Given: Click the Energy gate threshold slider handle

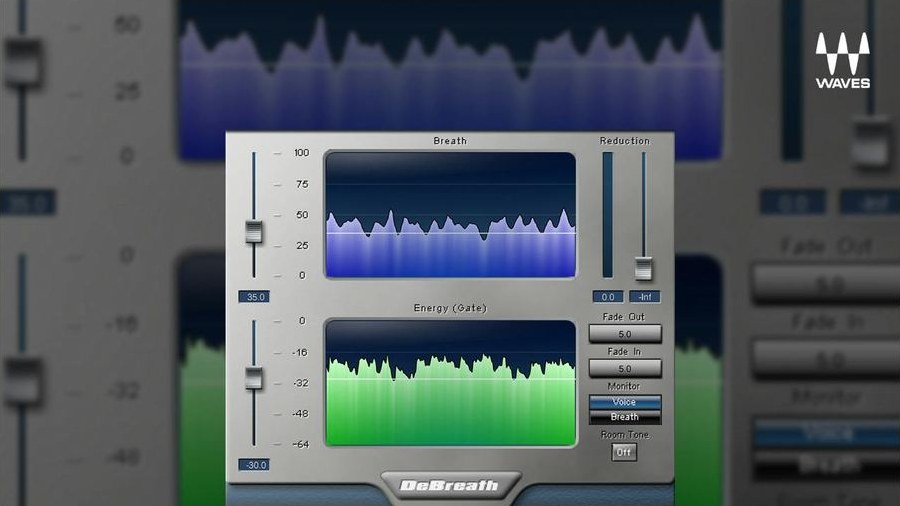Looking at the screenshot, I should (x=254, y=378).
